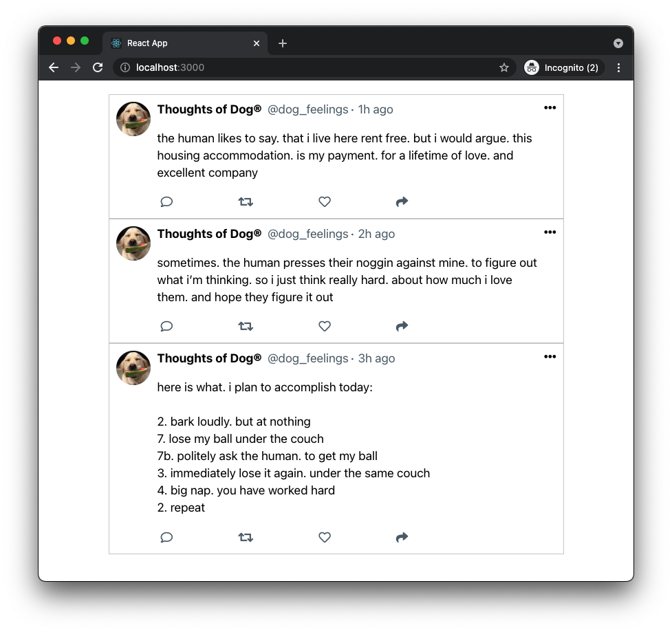
Task: Retweet the noggin tweet
Action: (x=246, y=326)
